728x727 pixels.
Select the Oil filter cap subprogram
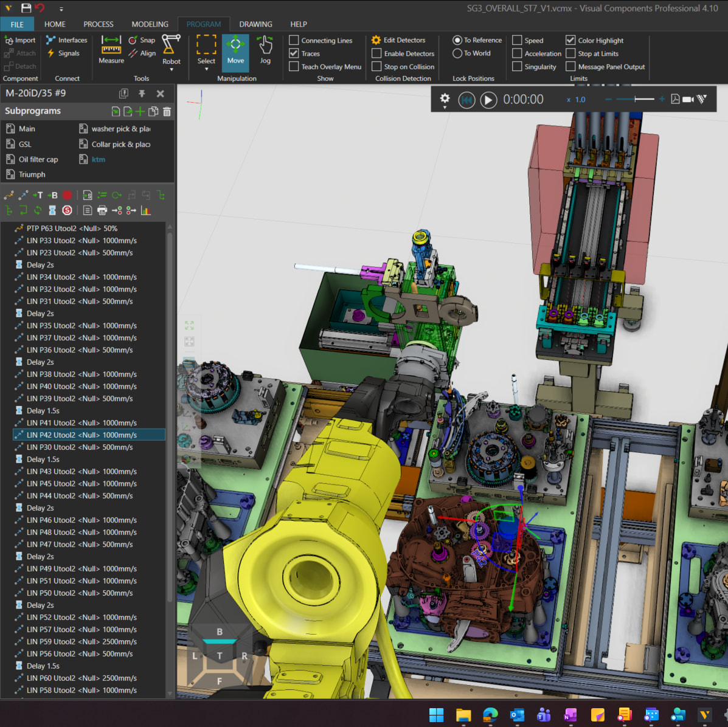click(38, 159)
